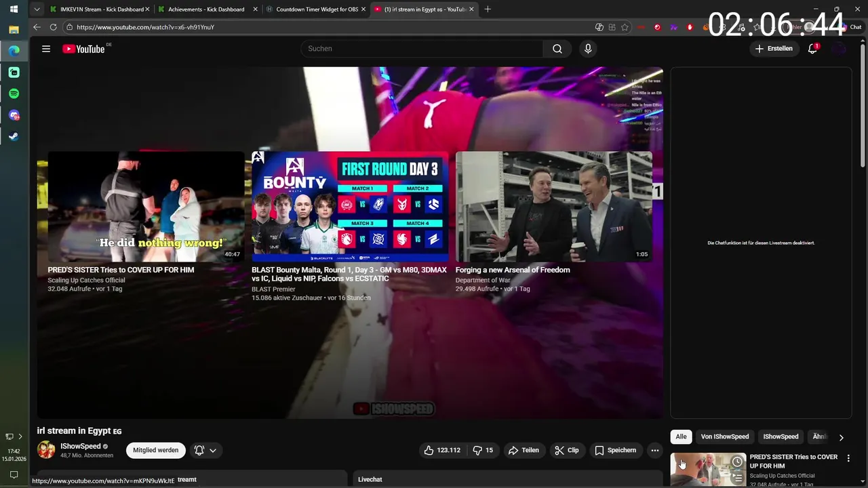
Task: Open File Explorer from the taskbar
Action: 14,30
